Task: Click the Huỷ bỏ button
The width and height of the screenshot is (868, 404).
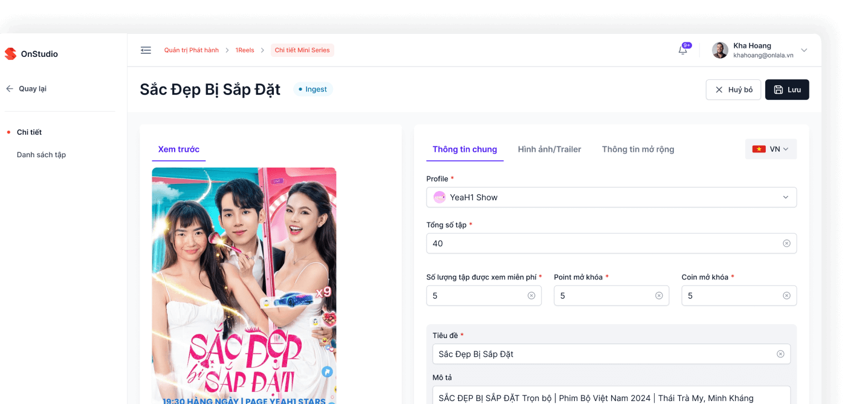Action: 733,90
